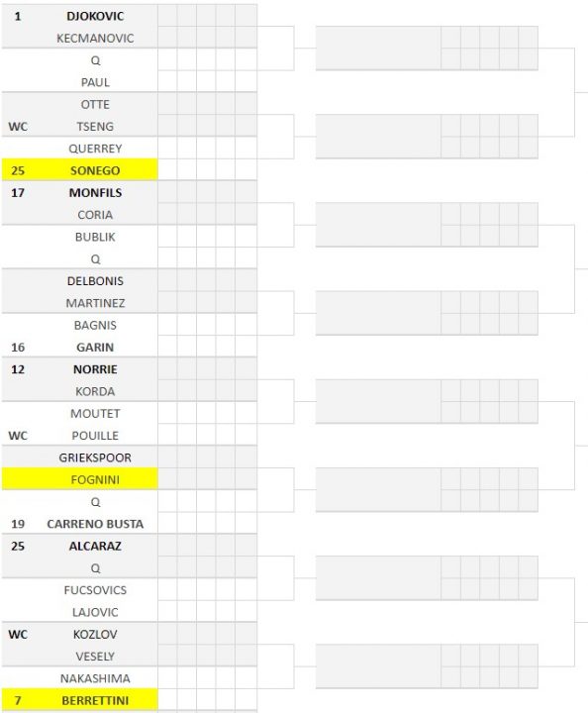Select the GARIN player cell
Viewport: 588px width, 713px height.
(95, 347)
